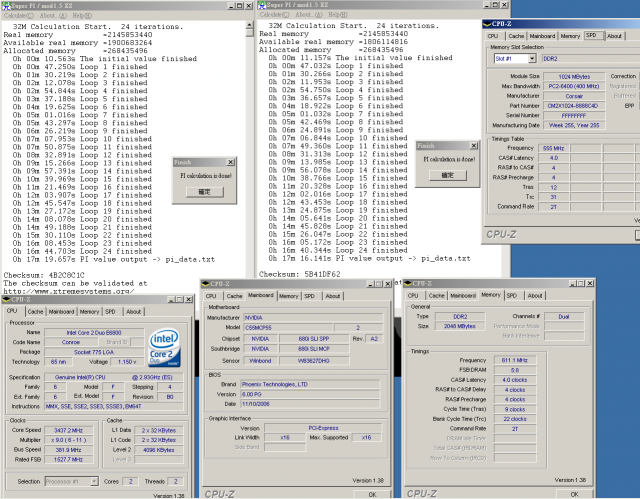Viewport: 640px width, 499px height.
Task: Select Mainboard tab in bottom-left CPU-Z window
Action: tap(61, 312)
